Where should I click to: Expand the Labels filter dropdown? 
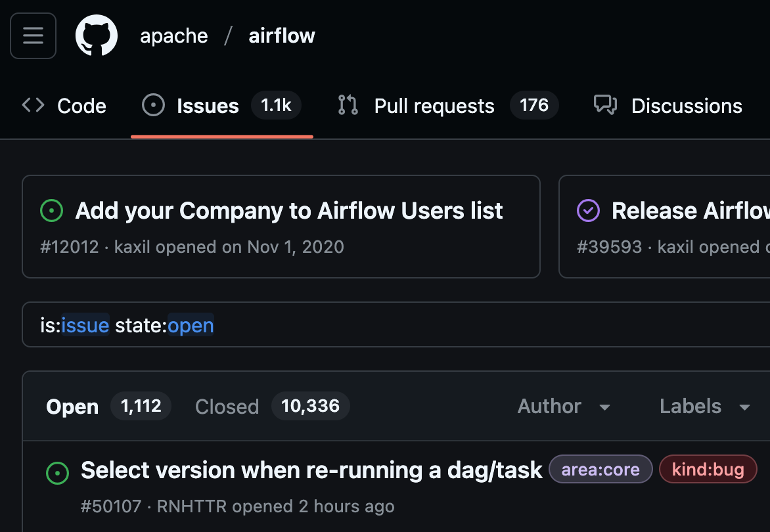[704, 407]
